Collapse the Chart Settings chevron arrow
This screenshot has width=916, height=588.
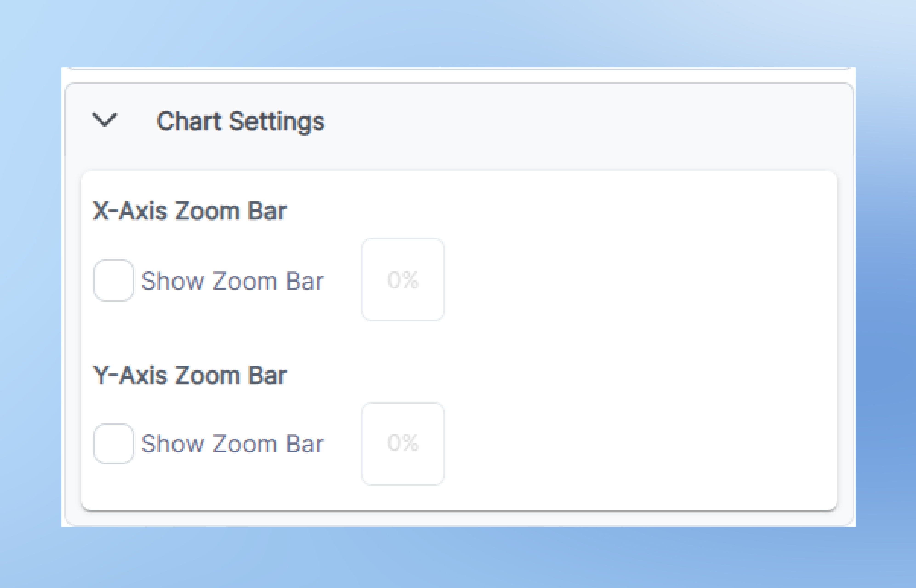(104, 120)
